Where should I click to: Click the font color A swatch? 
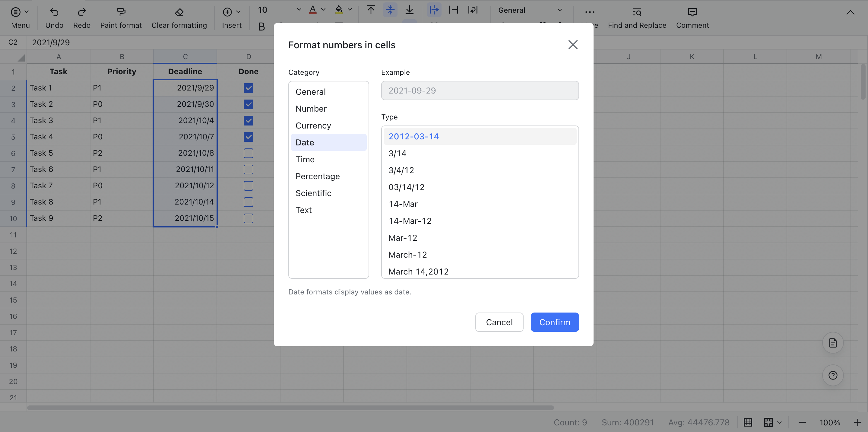pos(312,10)
